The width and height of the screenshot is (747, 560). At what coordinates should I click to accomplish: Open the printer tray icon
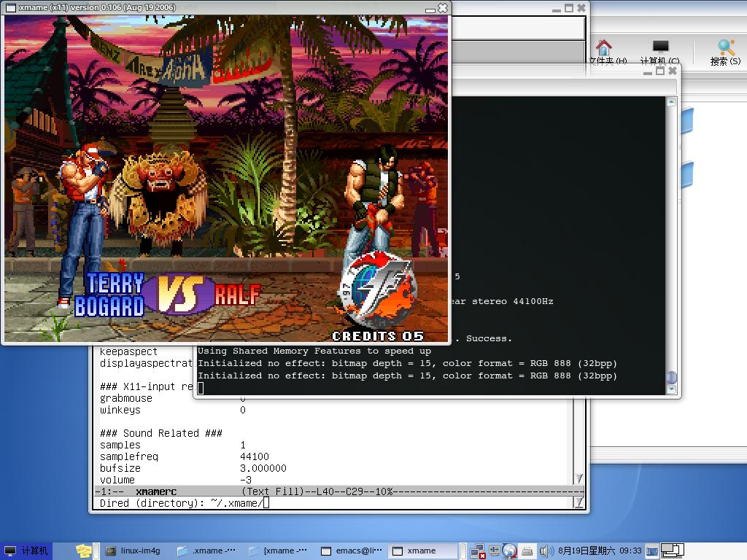pos(527,551)
